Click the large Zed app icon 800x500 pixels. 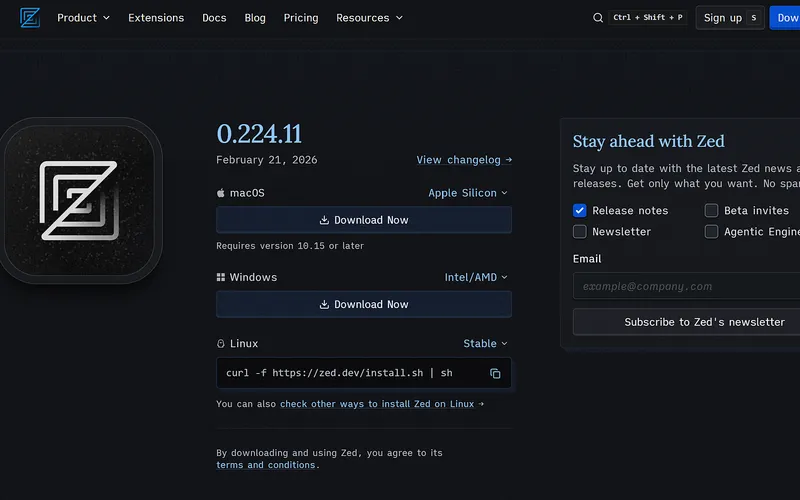pos(80,200)
